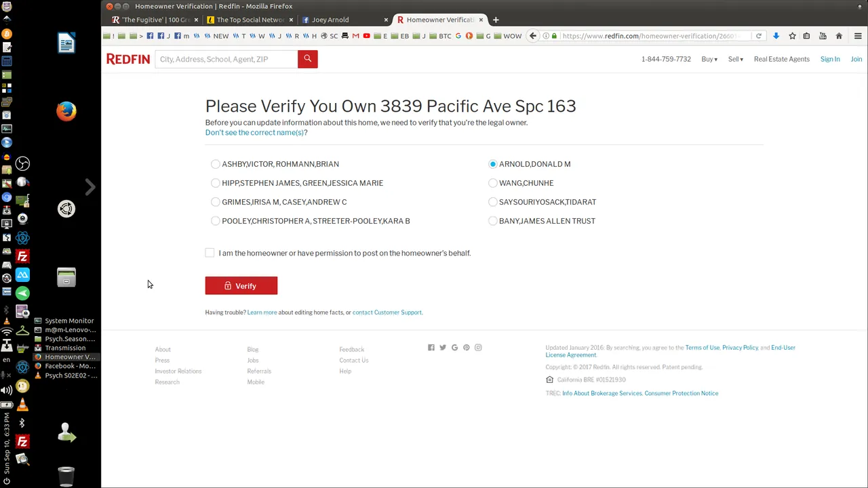Open the BTC bookmarks folder
Viewport: 868px width, 488px height.
click(440, 36)
